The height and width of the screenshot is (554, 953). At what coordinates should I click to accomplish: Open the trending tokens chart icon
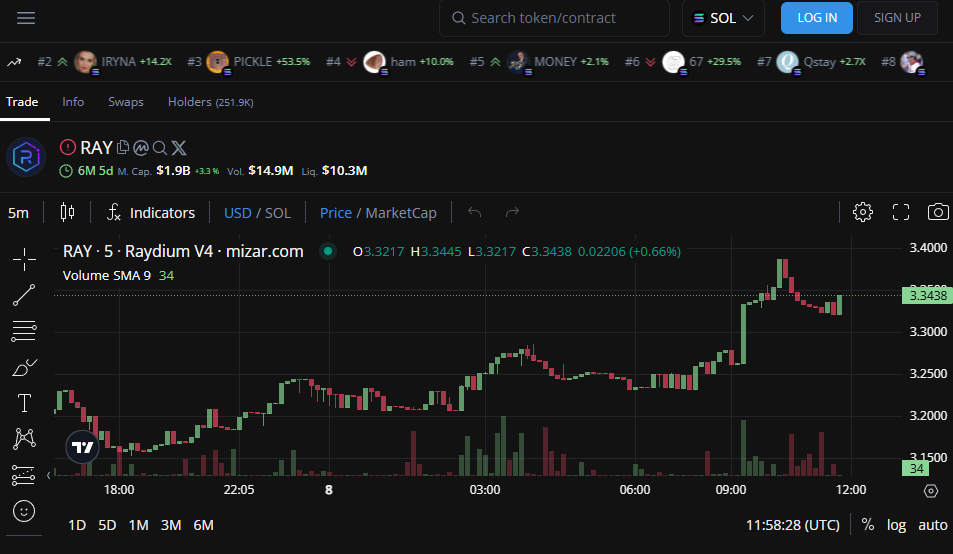tap(14, 61)
